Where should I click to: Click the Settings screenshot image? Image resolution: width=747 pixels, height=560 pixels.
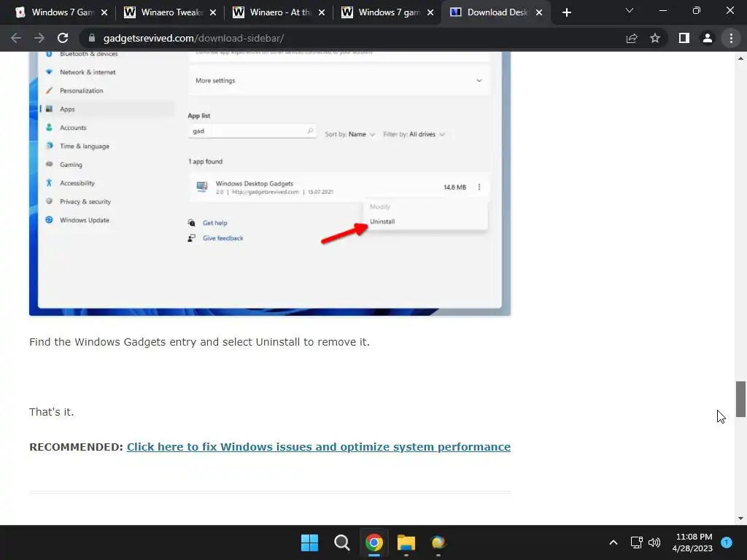(x=270, y=183)
